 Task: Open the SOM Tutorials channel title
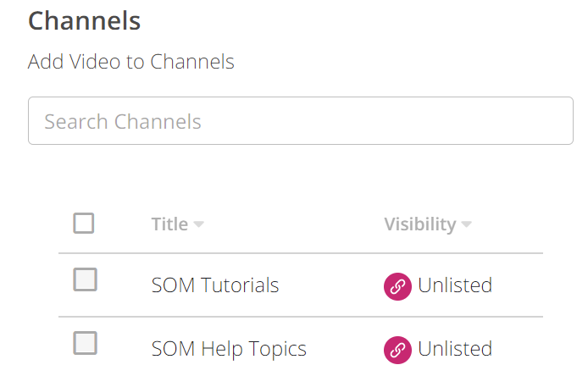coord(215,285)
